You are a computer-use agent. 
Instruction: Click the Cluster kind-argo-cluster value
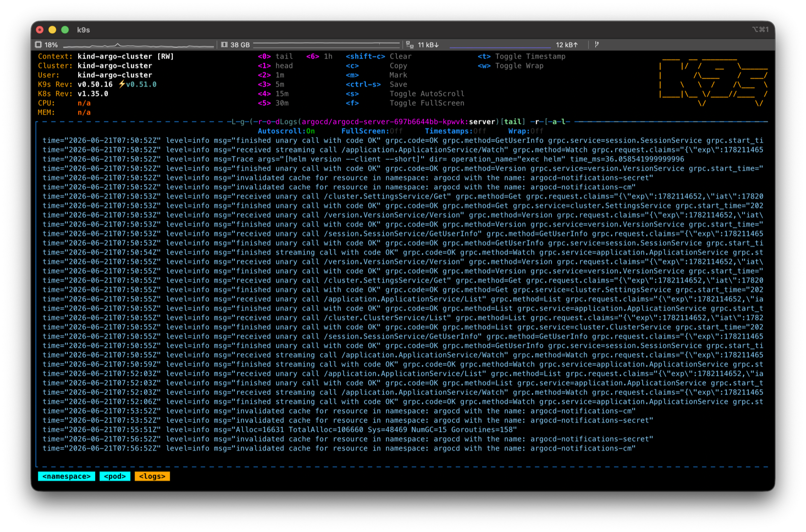tap(115, 66)
